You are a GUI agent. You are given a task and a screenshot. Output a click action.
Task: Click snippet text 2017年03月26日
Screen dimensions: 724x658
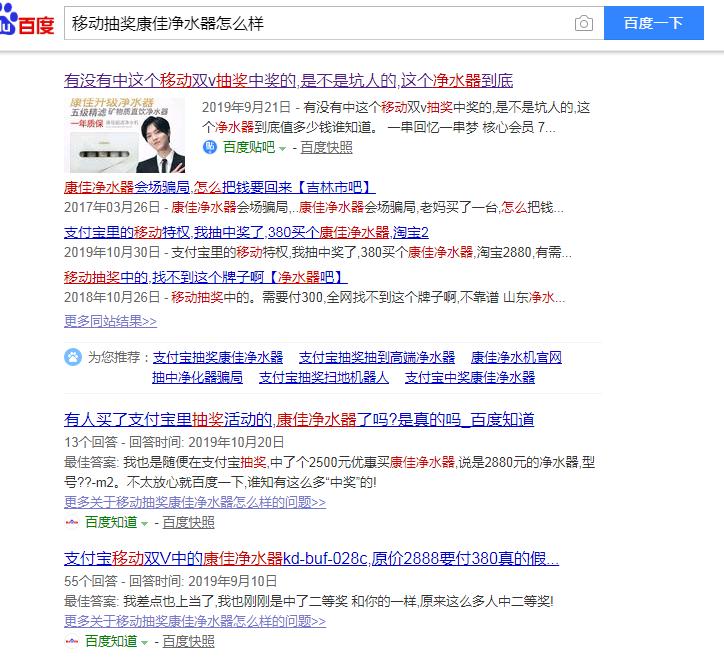point(112,207)
